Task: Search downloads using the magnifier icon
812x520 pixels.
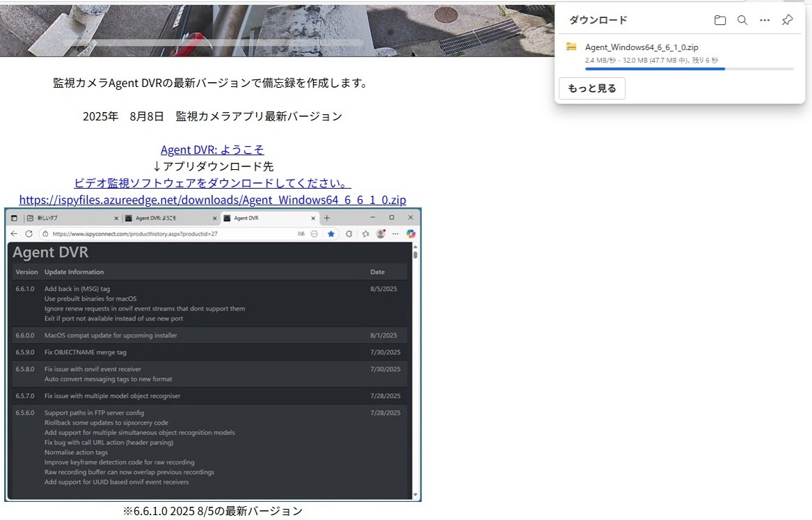Action: pos(742,20)
